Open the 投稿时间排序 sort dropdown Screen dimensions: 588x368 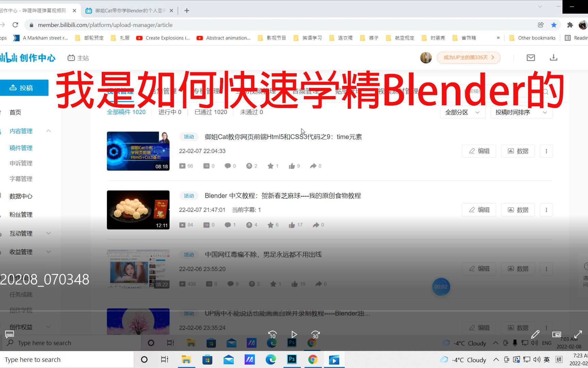[521, 112]
